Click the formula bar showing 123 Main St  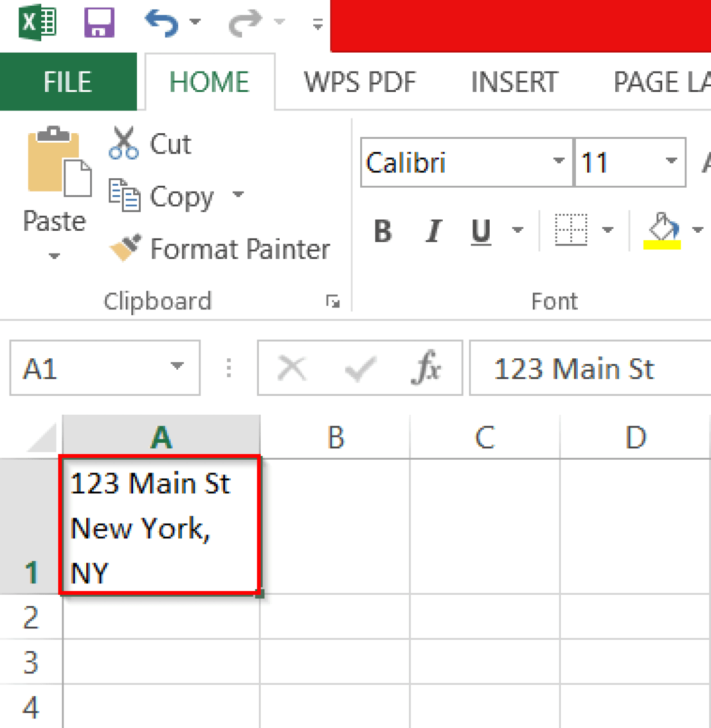pos(591,368)
